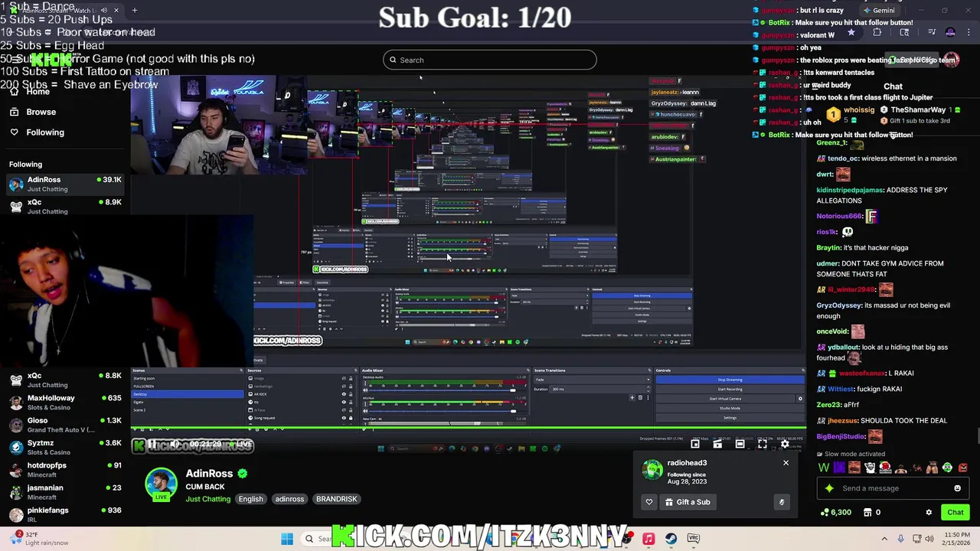The height and width of the screenshot is (551, 980).
Task: Click the AdinRoss channel name below video
Action: tap(209, 474)
